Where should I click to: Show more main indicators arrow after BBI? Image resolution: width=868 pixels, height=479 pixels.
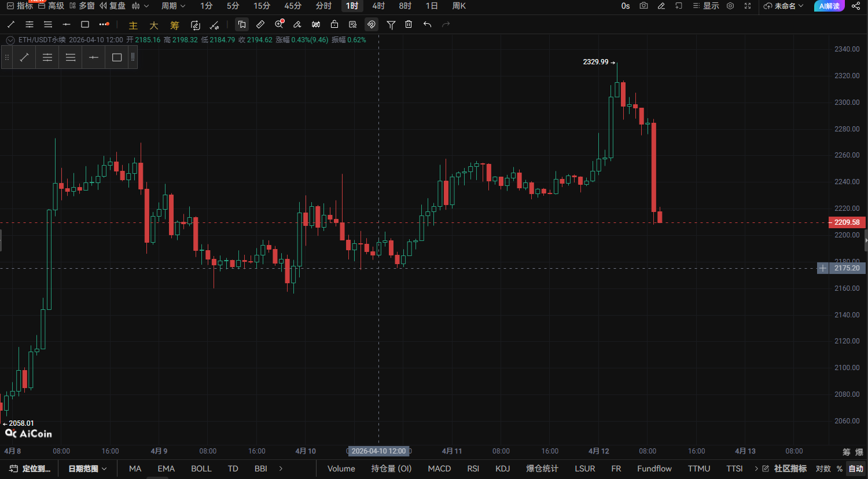[x=281, y=469]
